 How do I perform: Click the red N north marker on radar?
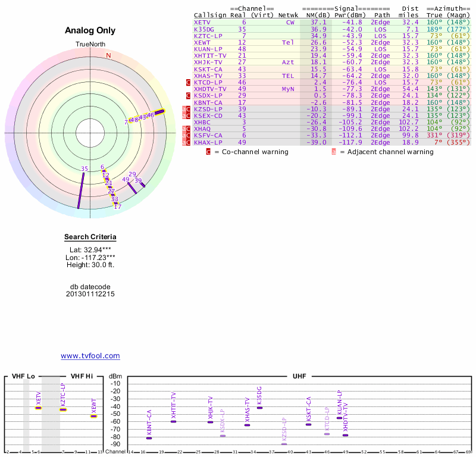(x=108, y=55)
